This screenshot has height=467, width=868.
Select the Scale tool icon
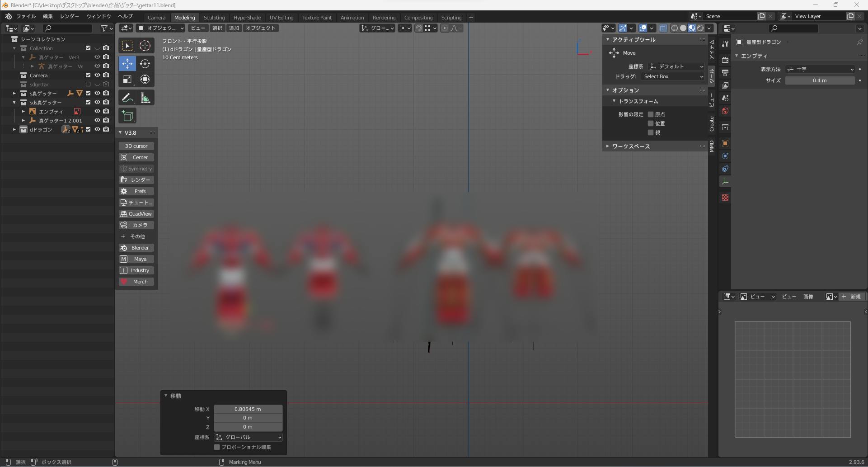127,80
